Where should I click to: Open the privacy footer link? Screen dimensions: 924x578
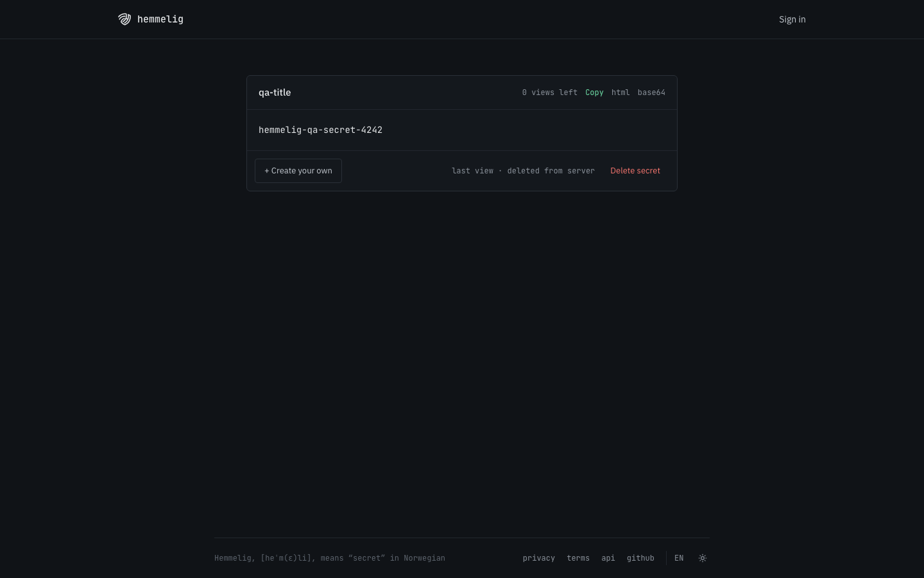539,558
